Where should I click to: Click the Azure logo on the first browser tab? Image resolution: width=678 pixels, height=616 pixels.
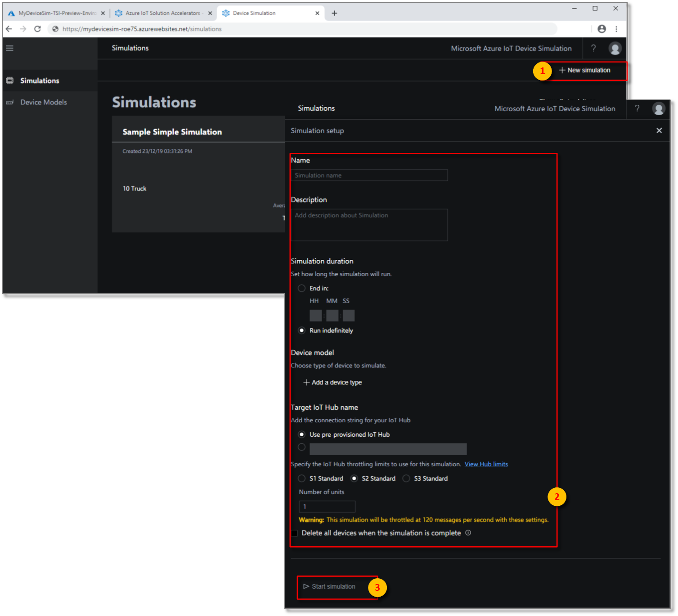point(10,13)
